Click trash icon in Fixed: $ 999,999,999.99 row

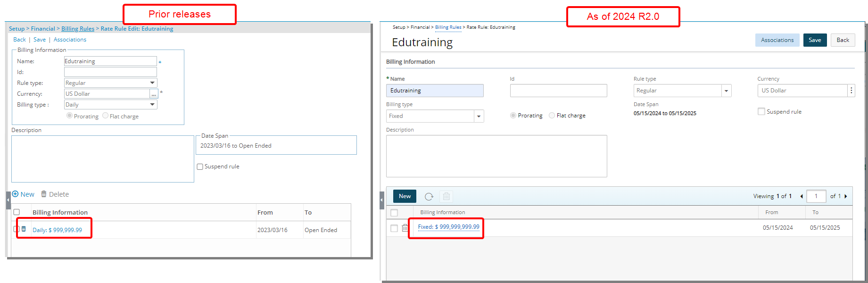click(405, 228)
